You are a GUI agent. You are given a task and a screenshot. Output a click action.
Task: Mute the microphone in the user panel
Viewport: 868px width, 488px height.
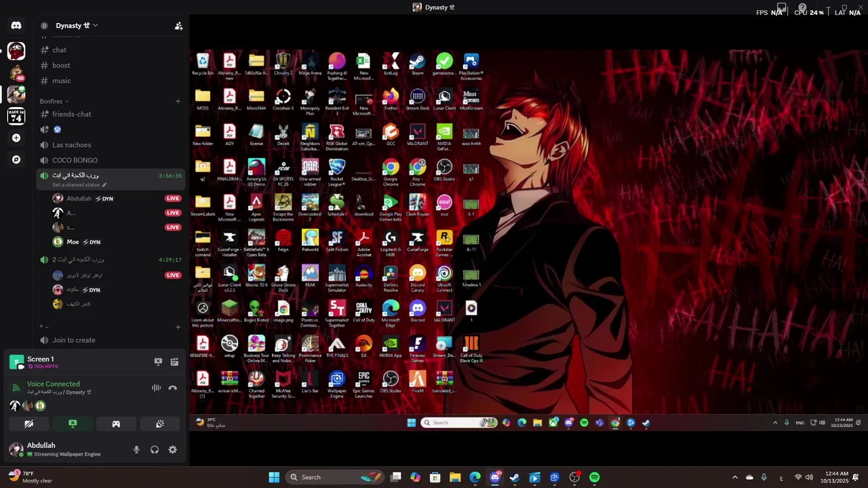136,449
